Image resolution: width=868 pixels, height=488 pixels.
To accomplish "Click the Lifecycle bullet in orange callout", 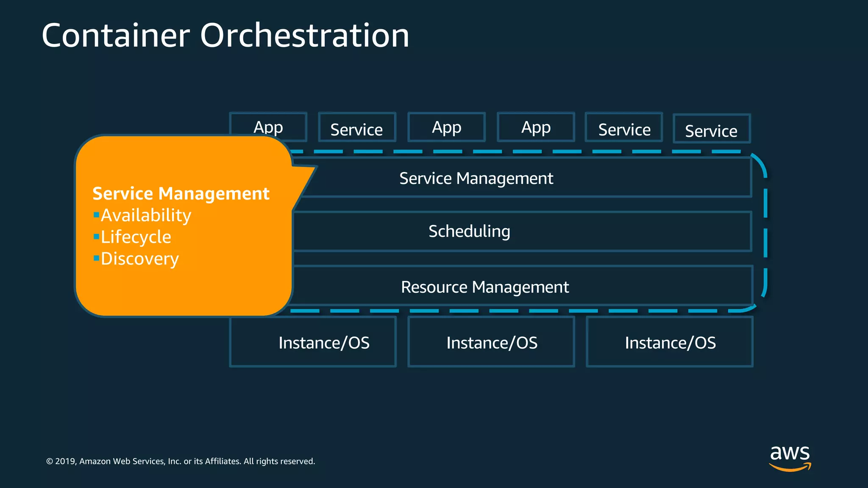I will [136, 237].
